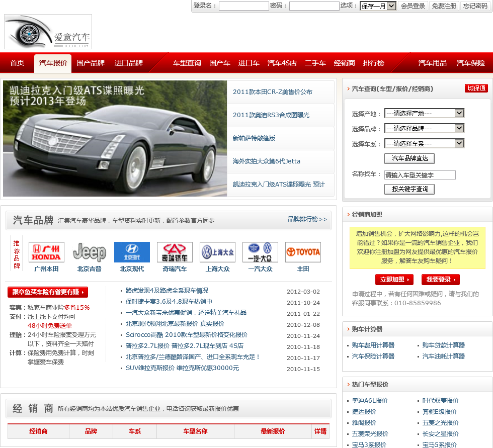493x448 pixels.
Task: Open 进口品牌 in the navigation bar
Action: tap(129, 63)
